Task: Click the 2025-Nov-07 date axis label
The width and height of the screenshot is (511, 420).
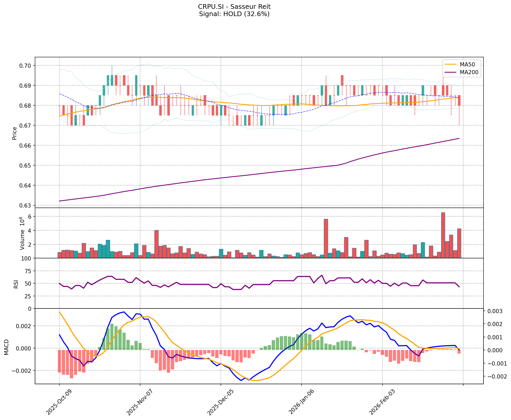Action: [139, 403]
